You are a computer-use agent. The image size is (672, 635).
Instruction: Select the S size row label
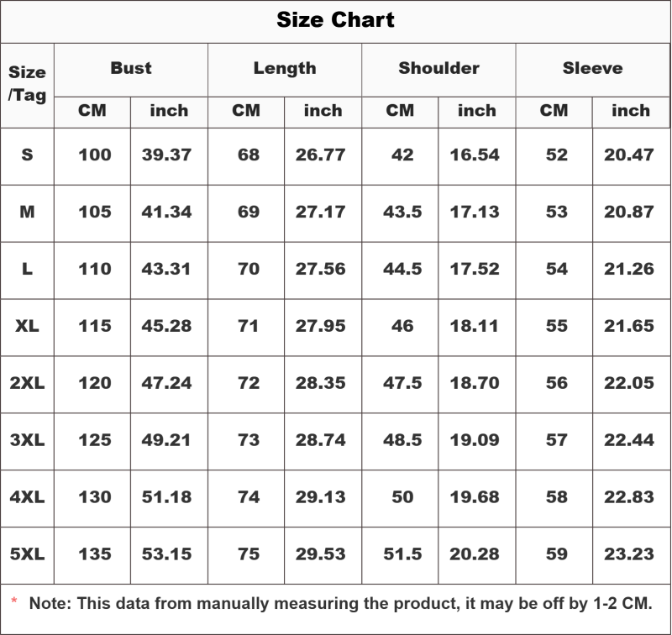(27, 155)
